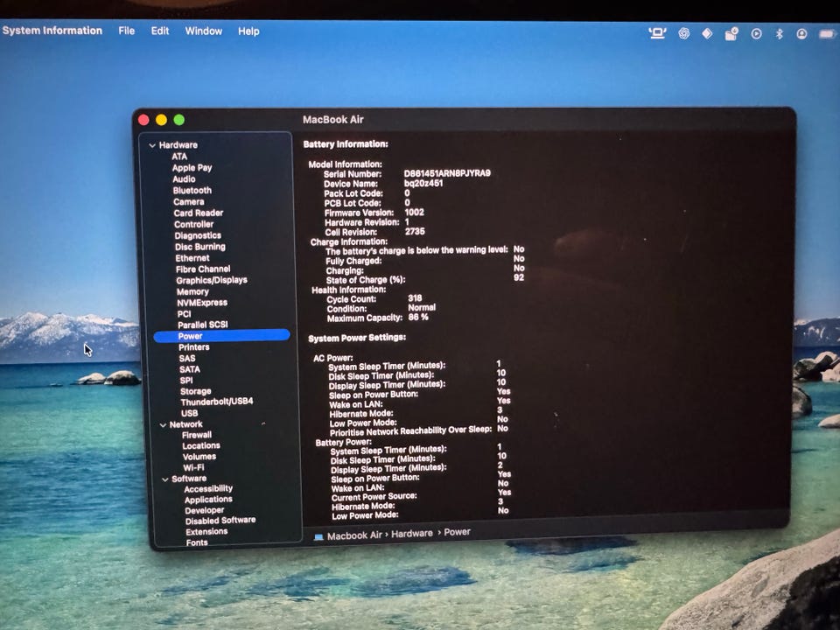Viewport: 840px width, 630px height.
Task: Select Volumes under Network
Action: coord(199,457)
